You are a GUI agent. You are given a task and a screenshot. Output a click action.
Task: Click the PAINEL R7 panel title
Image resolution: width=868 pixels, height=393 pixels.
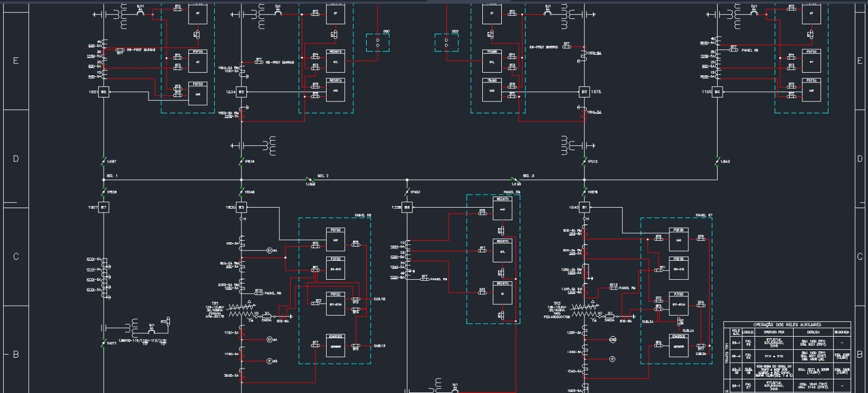[704, 215]
